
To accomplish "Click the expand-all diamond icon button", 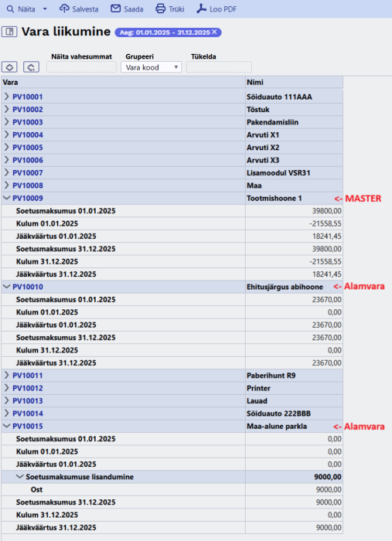I will (x=9, y=67).
